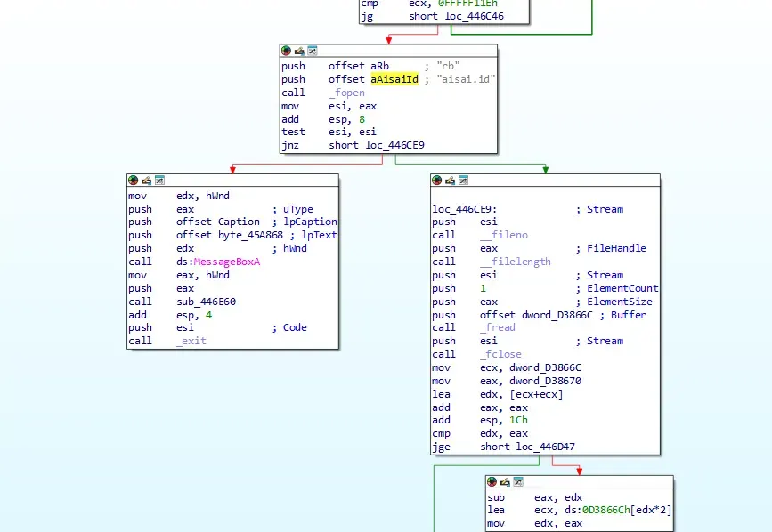
Task: Click the _exit call operand
Action: [191, 341]
